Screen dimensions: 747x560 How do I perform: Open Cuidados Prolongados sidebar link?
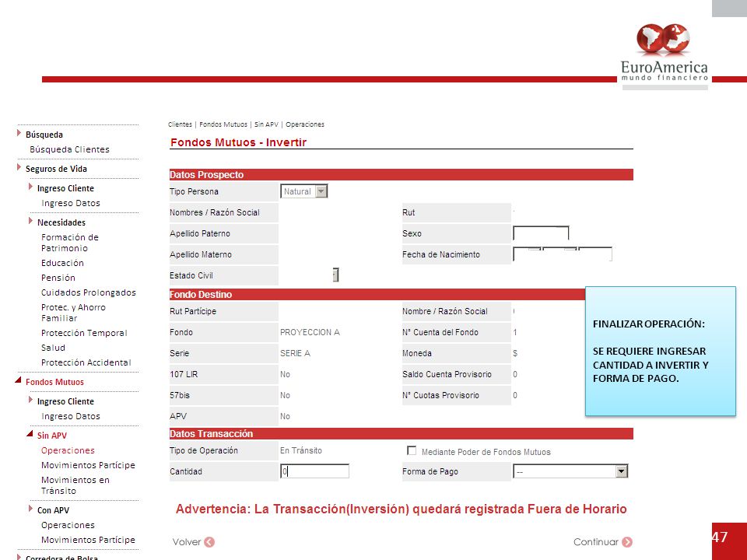click(x=89, y=293)
